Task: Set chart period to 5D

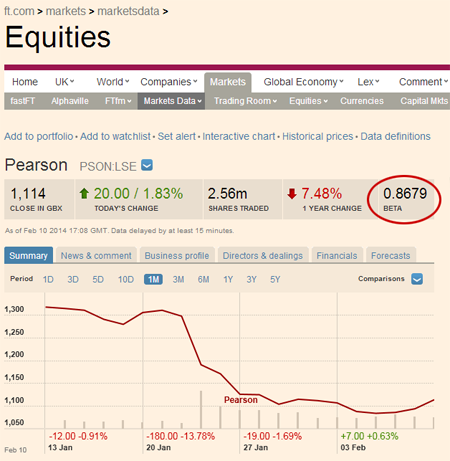Action: pos(98,279)
